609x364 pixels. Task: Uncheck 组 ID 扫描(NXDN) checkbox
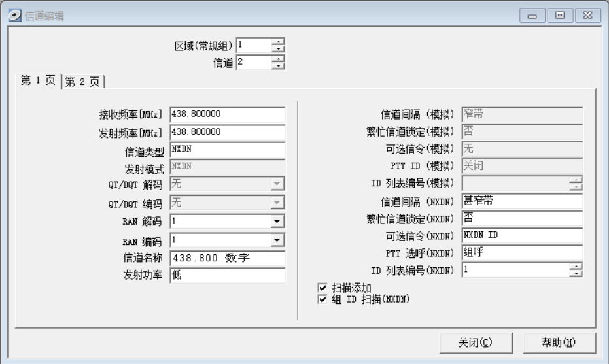tap(322, 299)
